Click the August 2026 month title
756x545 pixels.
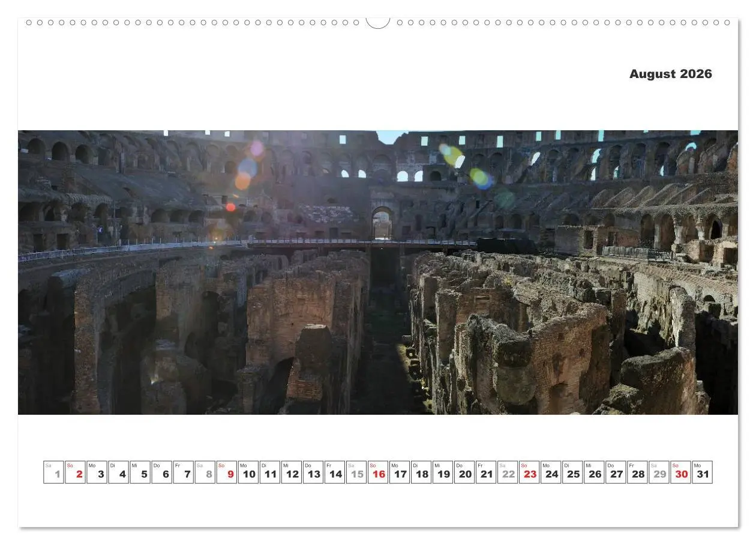670,74
